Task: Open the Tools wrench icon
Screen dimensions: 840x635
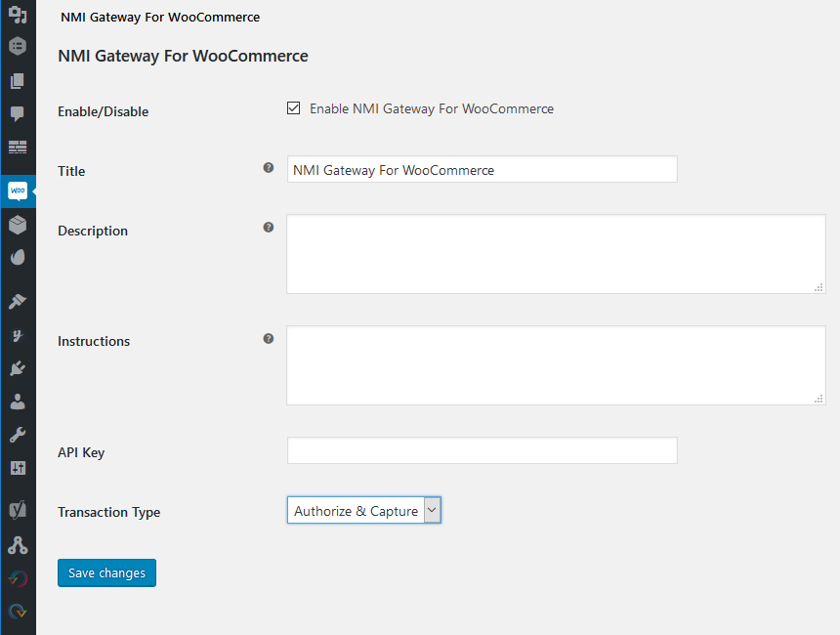Action: point(18,435)
